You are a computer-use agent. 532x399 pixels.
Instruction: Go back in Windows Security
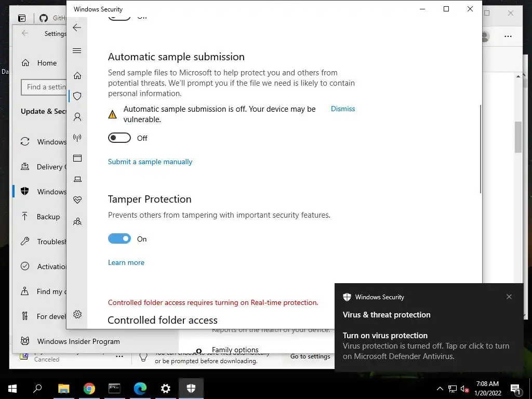pyautogui.click(x=77, y=28)
